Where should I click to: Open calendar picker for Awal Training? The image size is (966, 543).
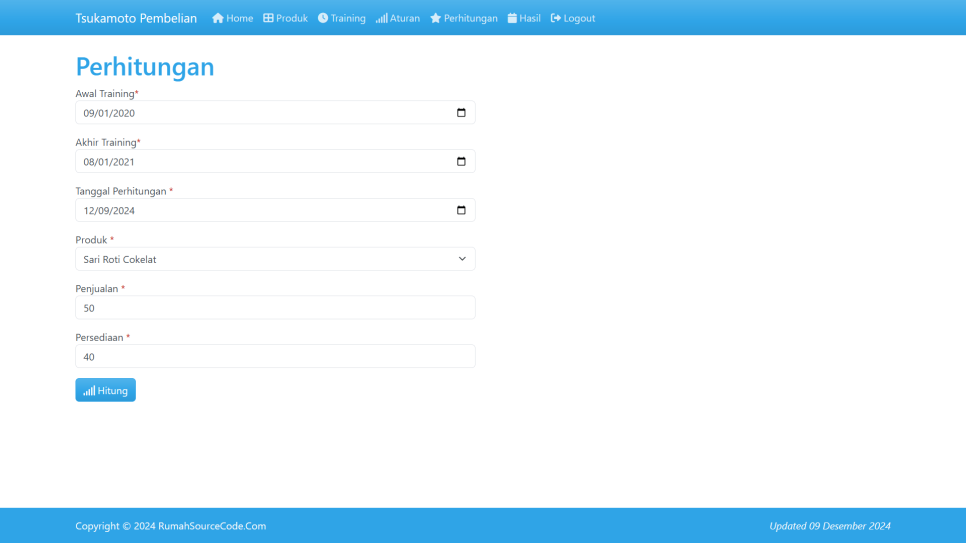461,113
